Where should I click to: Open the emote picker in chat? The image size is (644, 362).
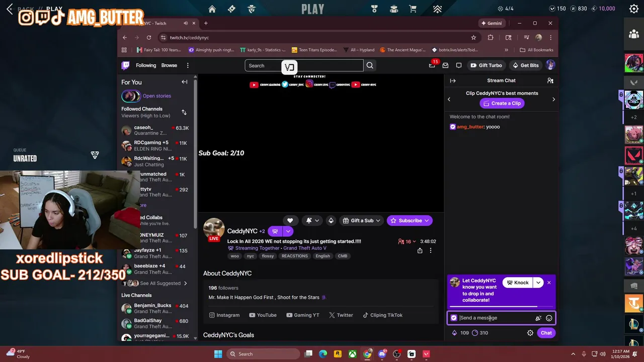click(549, 318)
